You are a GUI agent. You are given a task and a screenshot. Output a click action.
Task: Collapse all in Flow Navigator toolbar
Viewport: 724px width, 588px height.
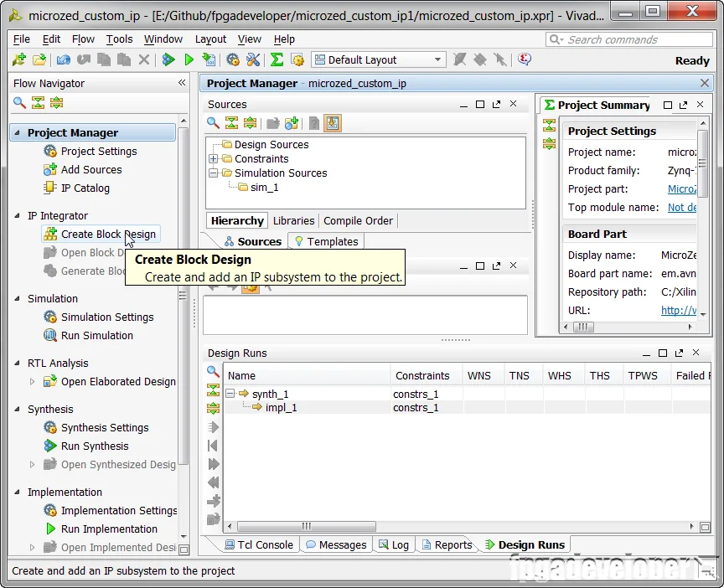(x=38, y=102)
